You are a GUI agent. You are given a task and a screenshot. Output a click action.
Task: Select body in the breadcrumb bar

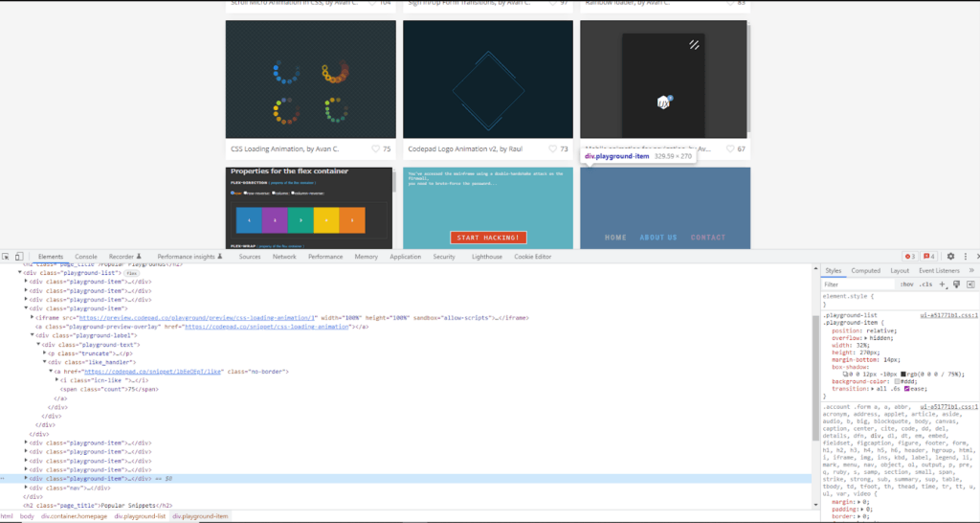coord(27,516)
